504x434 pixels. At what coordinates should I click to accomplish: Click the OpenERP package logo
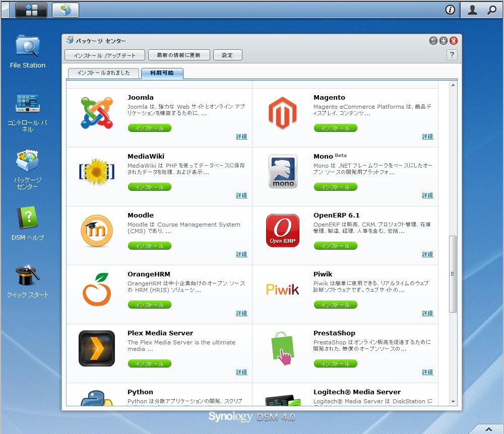click(x=283, y=231)
